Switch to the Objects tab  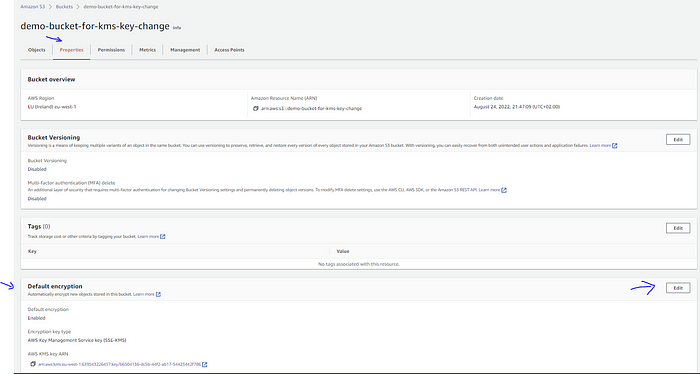click(37, 50)
